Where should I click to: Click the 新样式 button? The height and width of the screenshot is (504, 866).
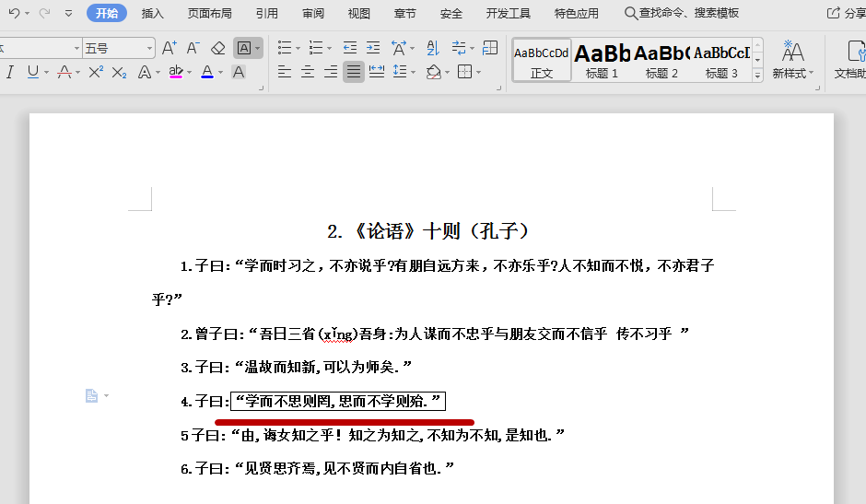[x=792, y=60]
